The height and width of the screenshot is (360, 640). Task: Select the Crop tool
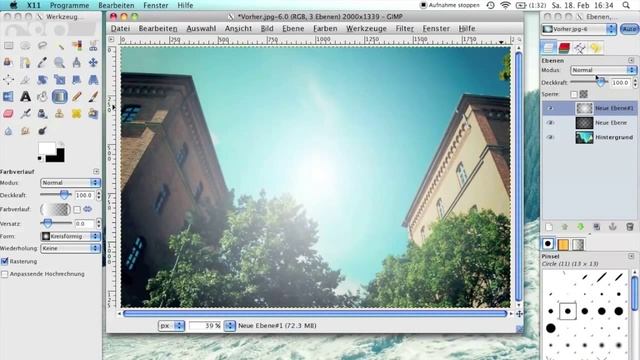[x=25, y=80]
